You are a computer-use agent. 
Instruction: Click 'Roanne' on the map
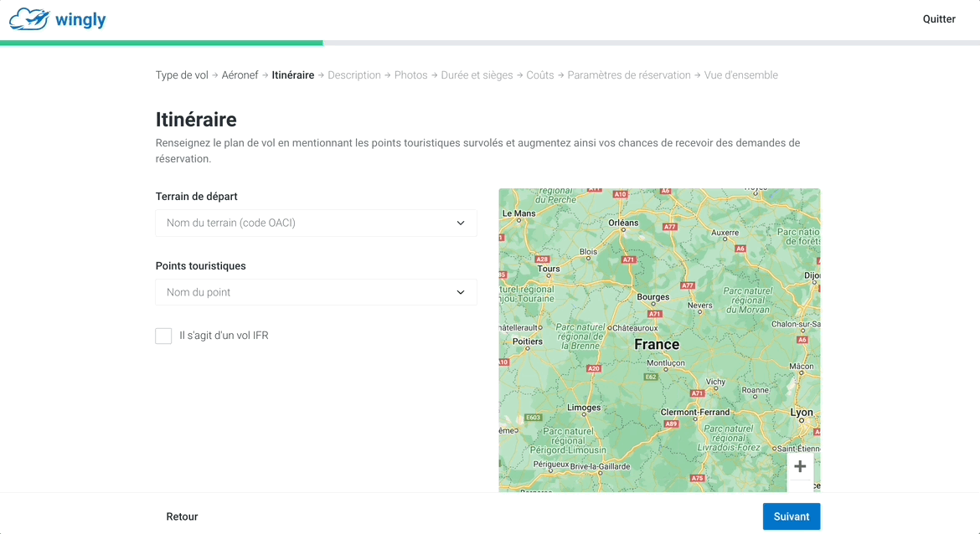pyautogui.click(x=755, y=390)
